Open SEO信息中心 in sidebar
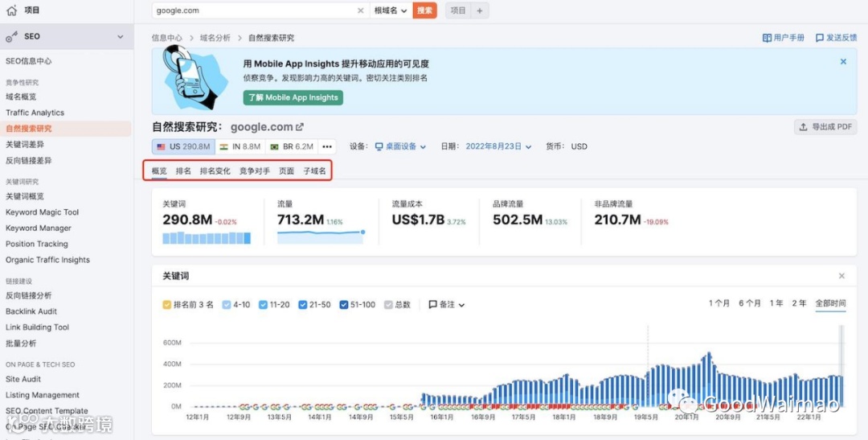Viewport: 868px width, 440px height. coord(29,61)
